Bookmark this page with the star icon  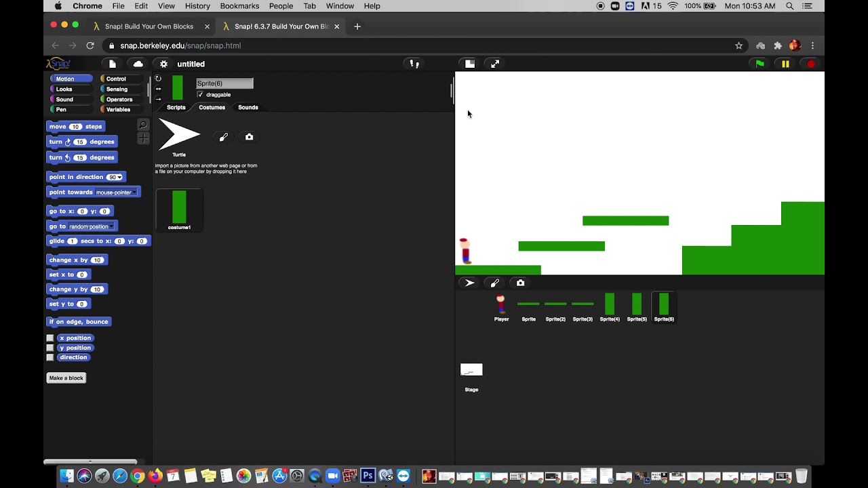click(738, 45)
